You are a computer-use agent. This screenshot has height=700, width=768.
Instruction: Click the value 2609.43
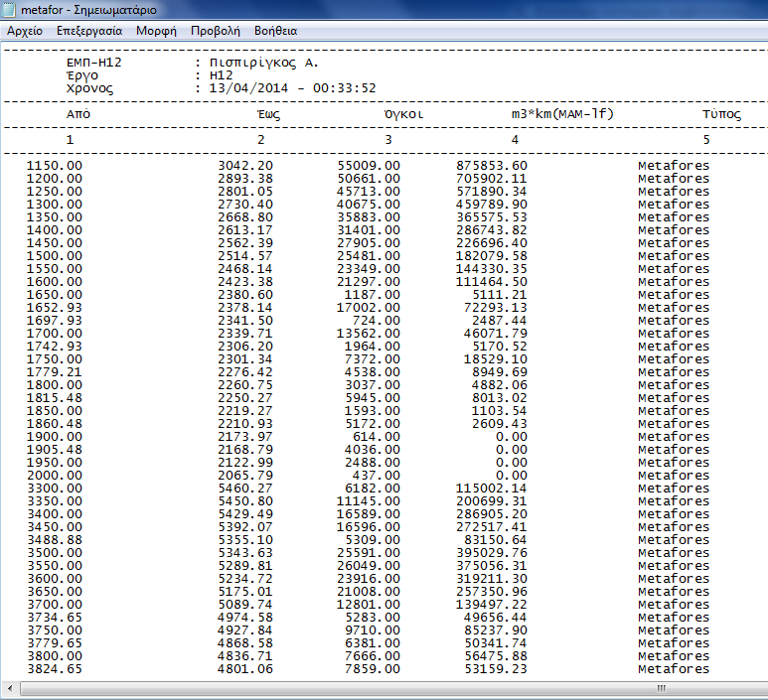click(500, 423)
